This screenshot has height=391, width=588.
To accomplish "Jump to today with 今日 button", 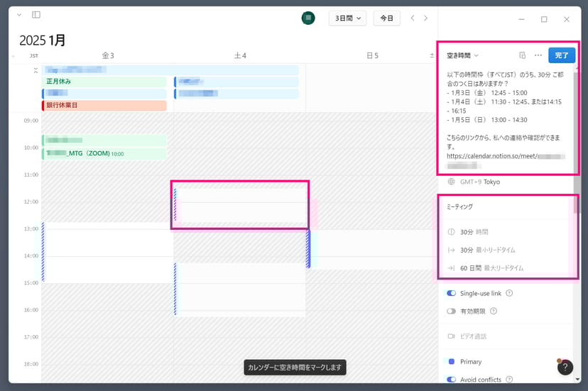I will click(386, 18).
